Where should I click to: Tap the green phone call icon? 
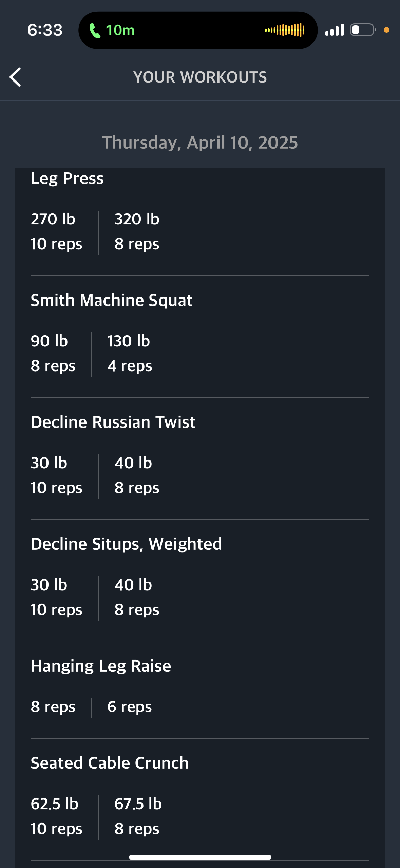click(95, 31)
